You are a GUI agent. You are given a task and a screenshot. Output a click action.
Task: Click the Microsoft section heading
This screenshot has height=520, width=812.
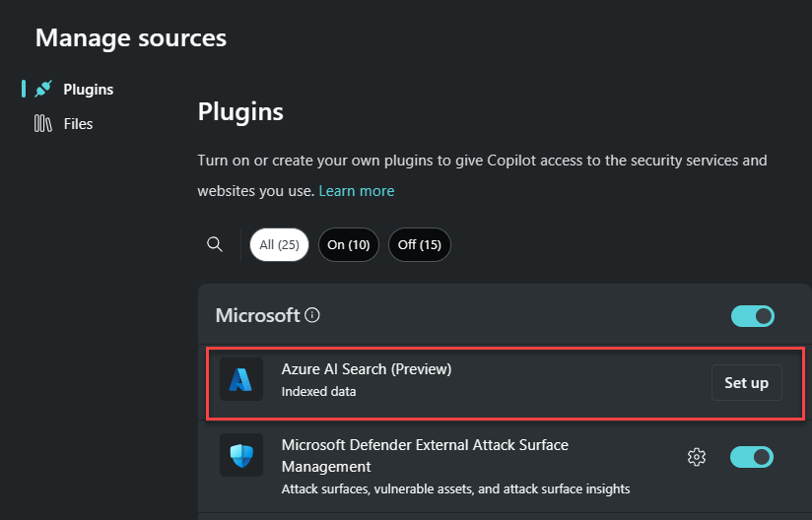(x=257, y=315)
